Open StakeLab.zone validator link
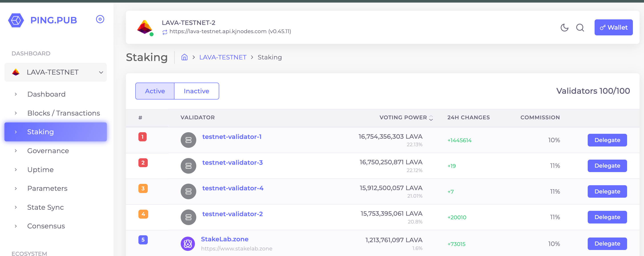Screen dimensions: 644x256 (x=225, y=239)
